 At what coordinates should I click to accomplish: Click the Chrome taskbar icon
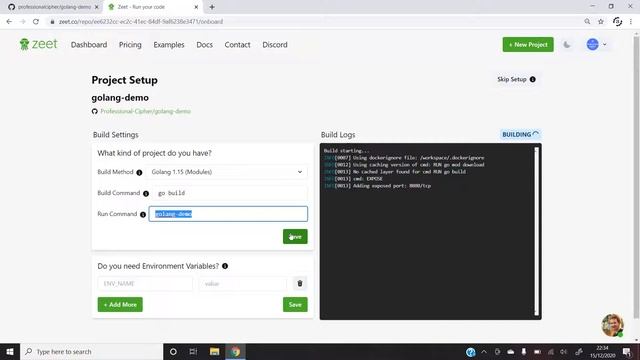236,351
